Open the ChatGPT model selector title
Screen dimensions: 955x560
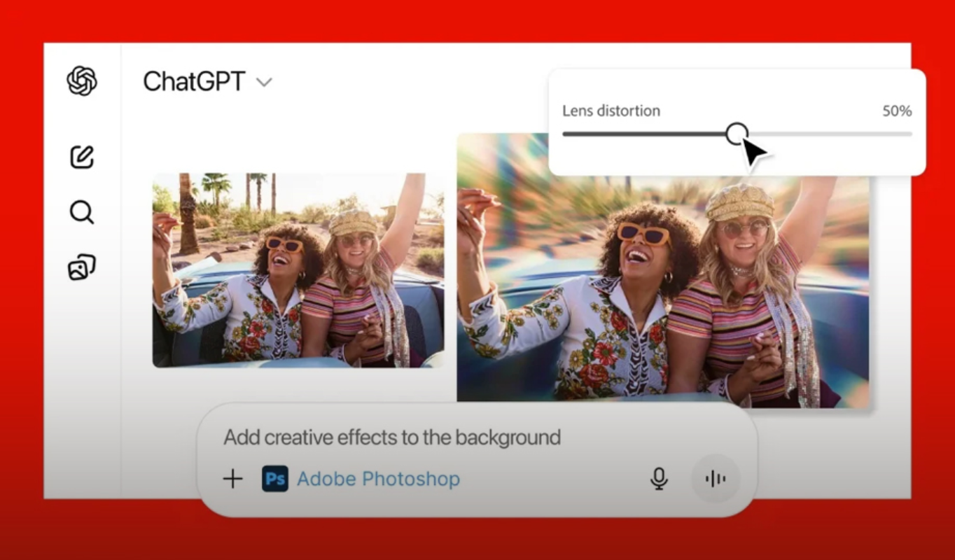194,82
